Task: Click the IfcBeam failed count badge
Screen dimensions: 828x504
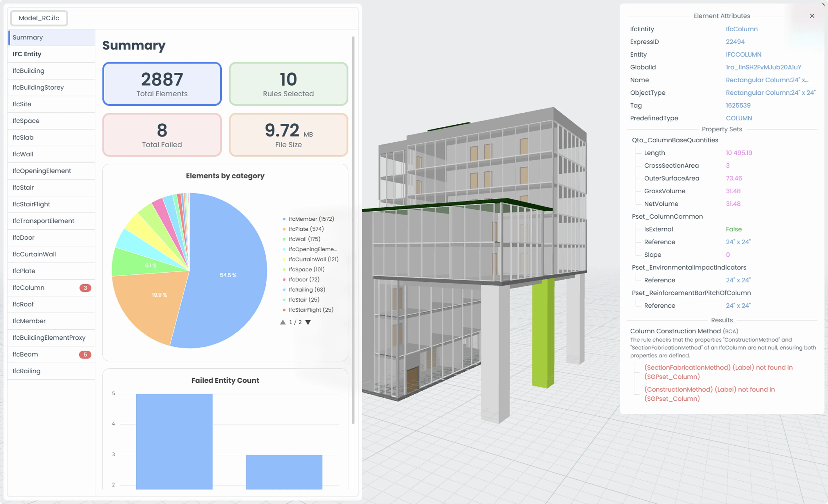Action: pos(85,355)
